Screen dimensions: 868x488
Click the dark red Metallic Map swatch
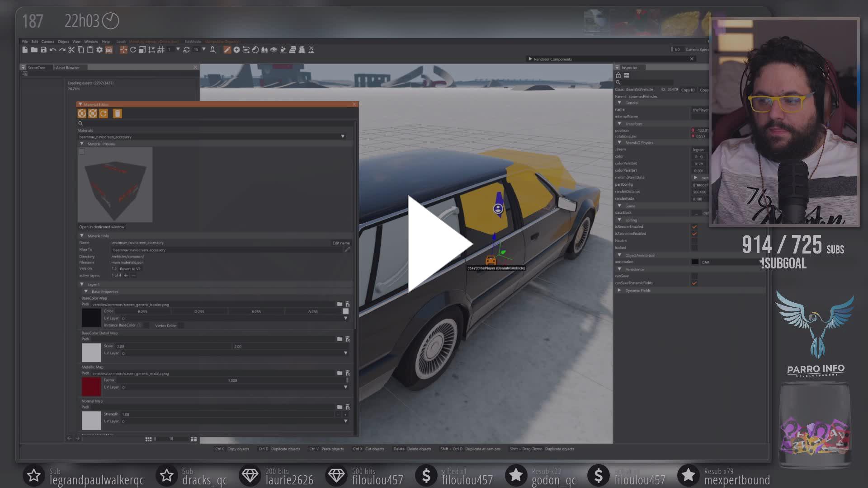pos(91,387)
